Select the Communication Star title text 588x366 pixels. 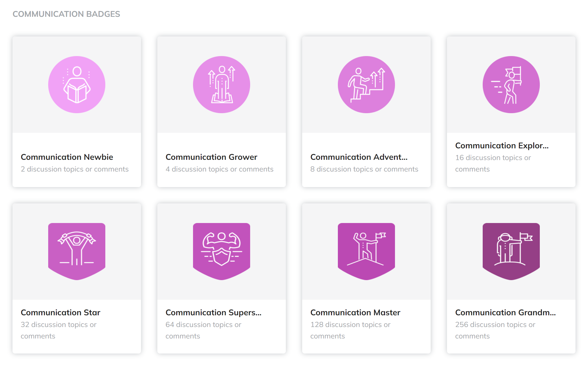(61, 312)
